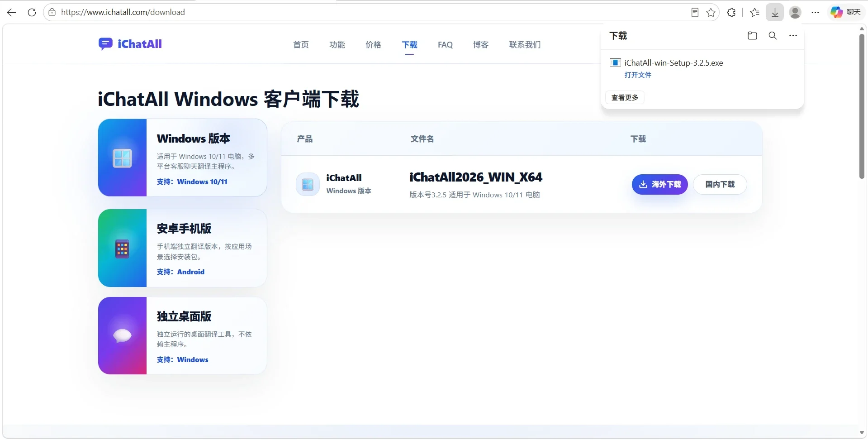Click the scrollbar up arrow

point(862,29)
